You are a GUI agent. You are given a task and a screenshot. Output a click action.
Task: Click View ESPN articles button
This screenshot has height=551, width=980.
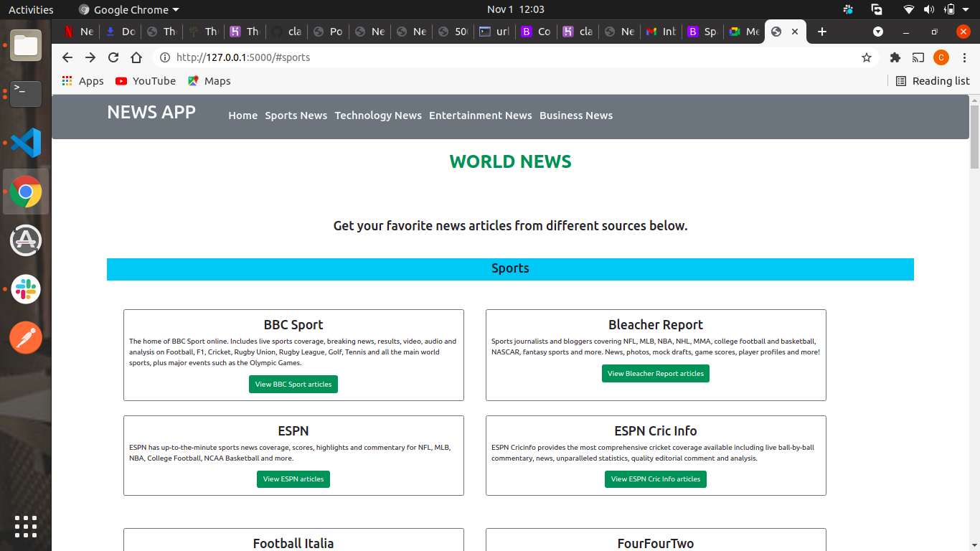[293, 479]
